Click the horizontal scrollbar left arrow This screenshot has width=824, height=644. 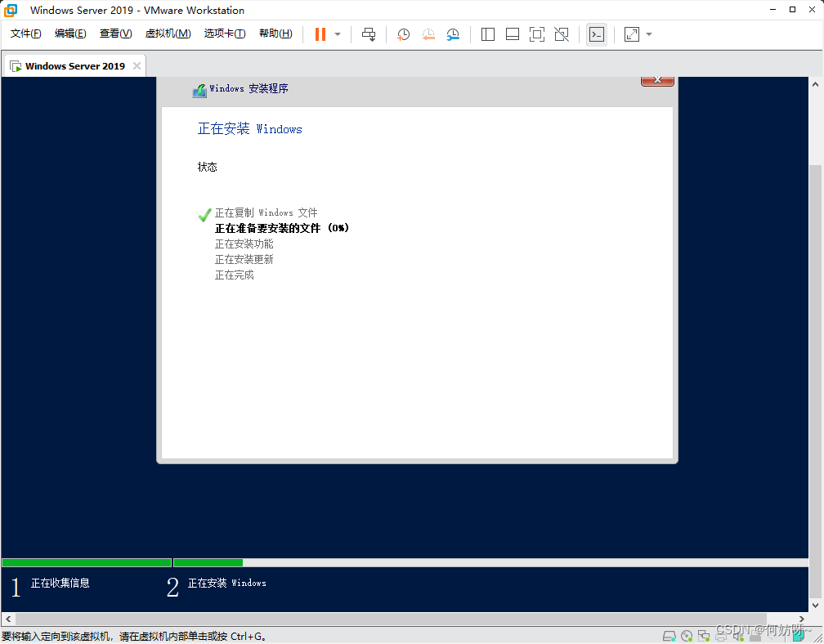click(x=8, y=619)
